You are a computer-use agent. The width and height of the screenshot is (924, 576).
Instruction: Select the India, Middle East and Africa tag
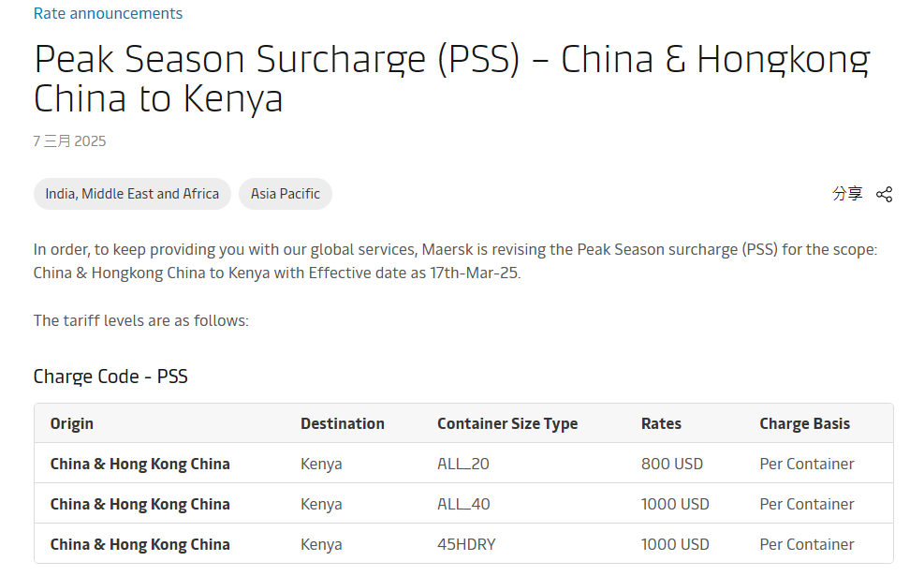tap(132, 194)
